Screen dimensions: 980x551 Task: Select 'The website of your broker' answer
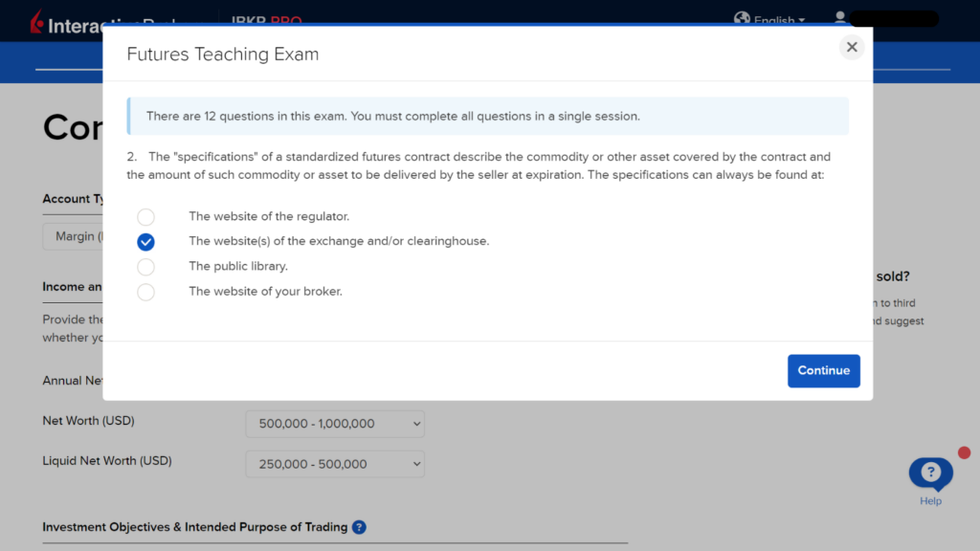coord(145,291)
